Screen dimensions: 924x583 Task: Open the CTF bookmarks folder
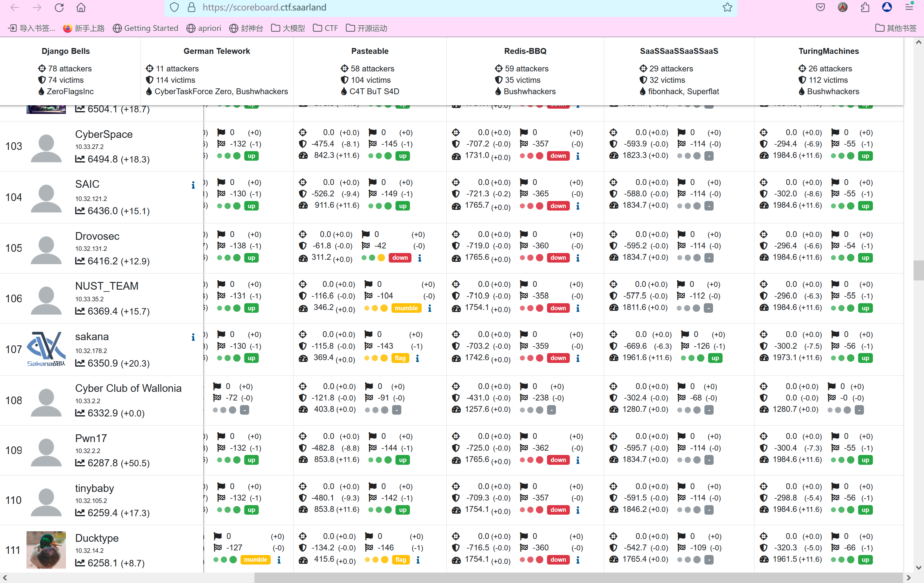pyautogui.click(x=325, y=28)
